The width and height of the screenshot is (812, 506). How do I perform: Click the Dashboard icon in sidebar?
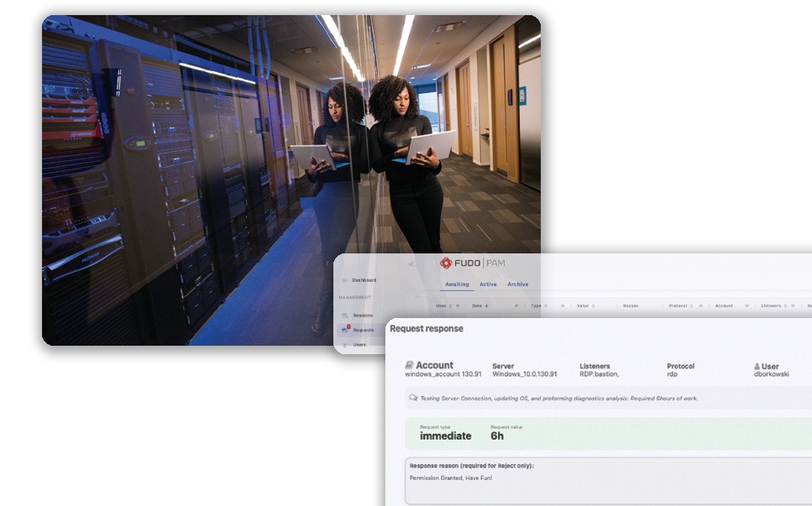(344, 280)
